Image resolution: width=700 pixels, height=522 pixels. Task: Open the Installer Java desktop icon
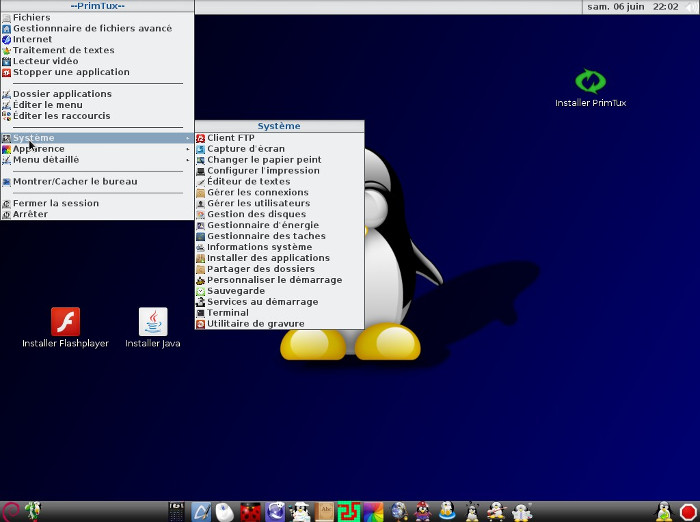coord(153,322)
